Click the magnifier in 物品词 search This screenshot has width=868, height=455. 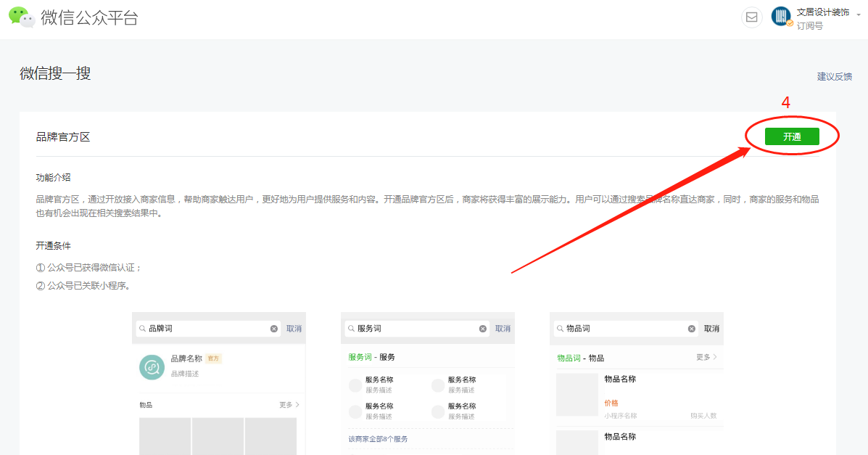point(561,329)
